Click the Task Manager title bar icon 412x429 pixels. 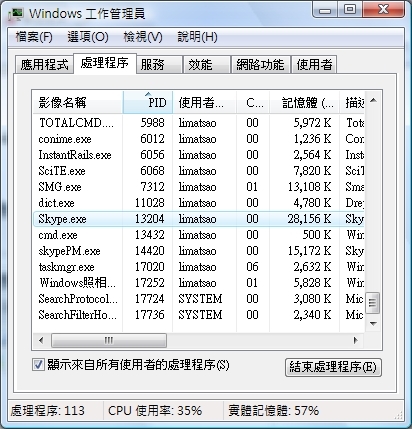(x=15, y=14)
